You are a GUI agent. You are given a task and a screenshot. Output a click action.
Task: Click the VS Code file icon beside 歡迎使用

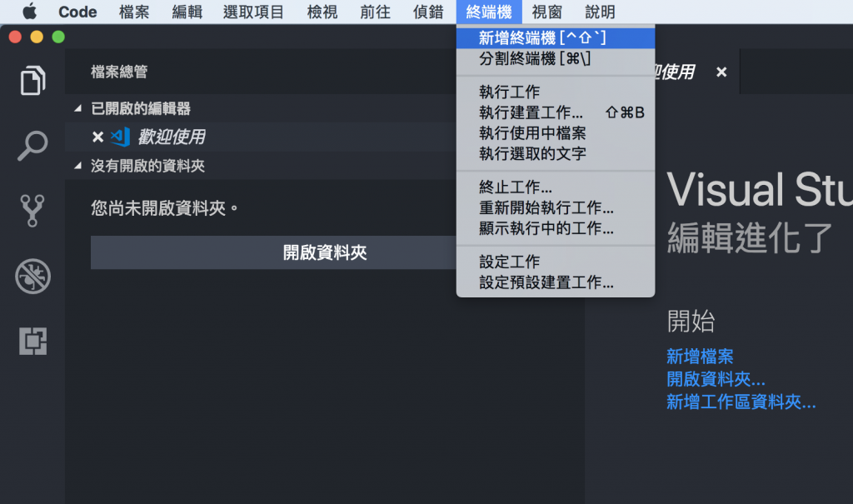point(120,137)
